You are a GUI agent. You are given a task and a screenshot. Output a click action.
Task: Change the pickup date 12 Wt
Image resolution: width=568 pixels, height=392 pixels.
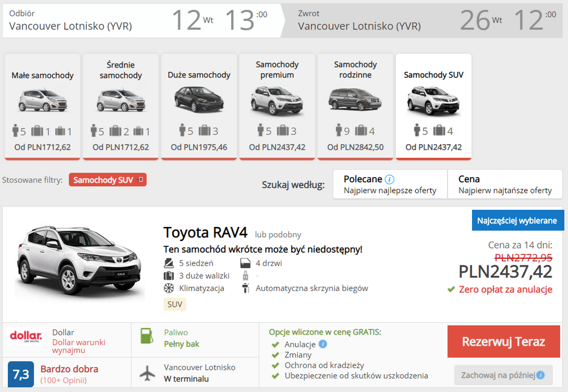(193, 20)
